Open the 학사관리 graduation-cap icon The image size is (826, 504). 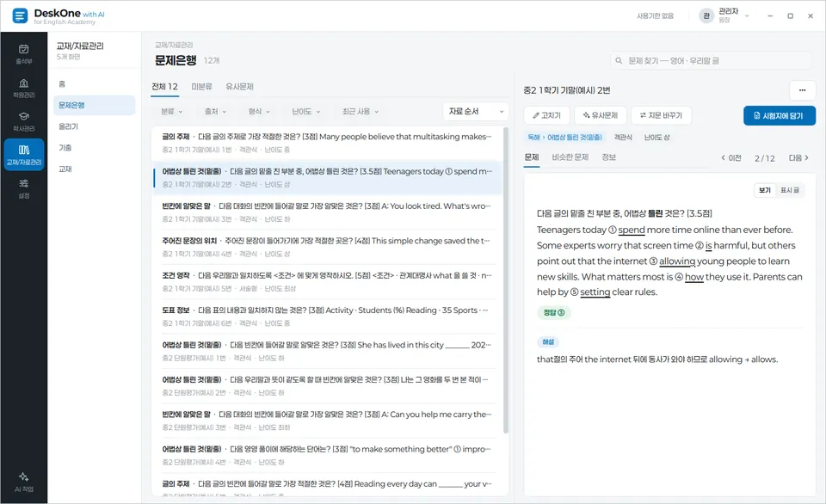click(24, 121)
